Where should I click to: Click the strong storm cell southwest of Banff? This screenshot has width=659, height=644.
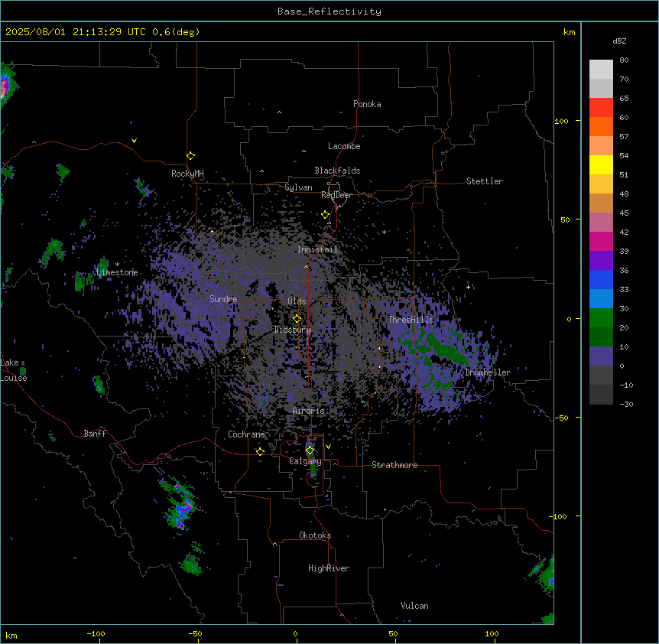180,505
